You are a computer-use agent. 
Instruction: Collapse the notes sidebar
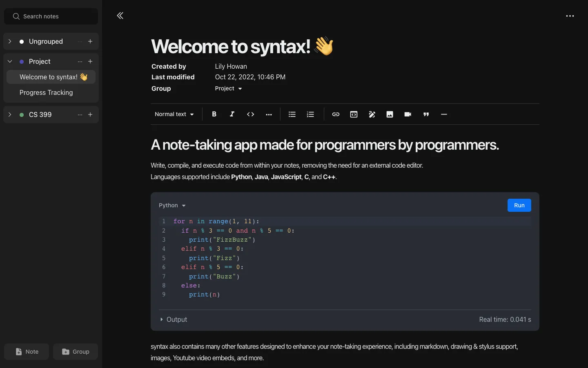click(x=120, y=16)
